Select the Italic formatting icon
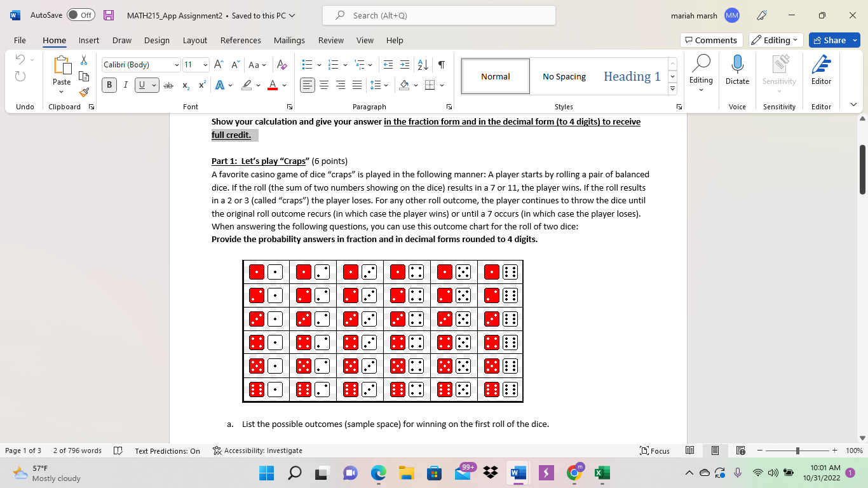The height and width of the screenshot is (488, 868). (126, 85)
